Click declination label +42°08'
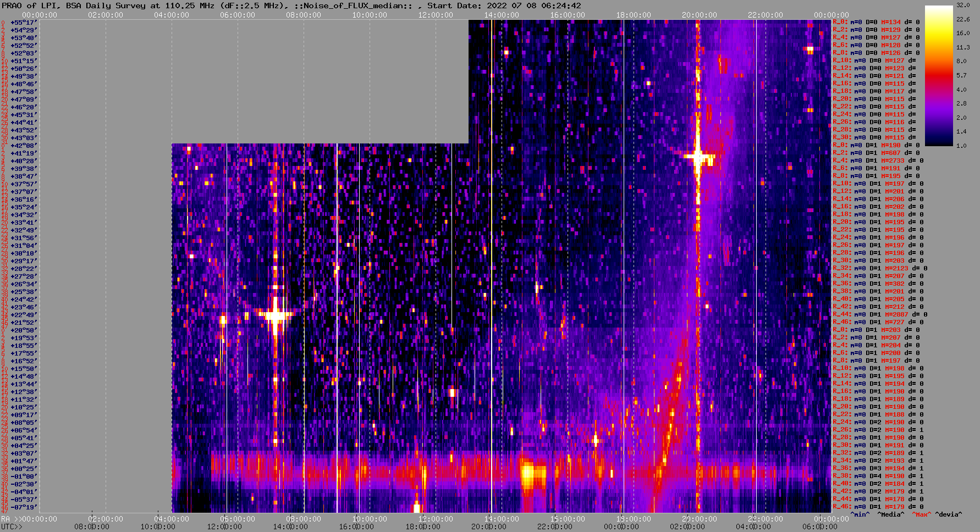This screenshot has height=532, width=980. [x=23, y=146]
